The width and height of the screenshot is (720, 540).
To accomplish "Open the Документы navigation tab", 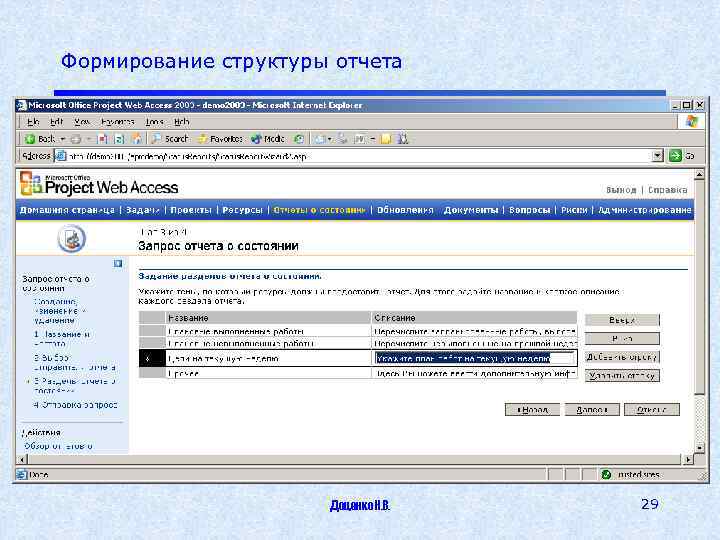I will click(471, 210).
